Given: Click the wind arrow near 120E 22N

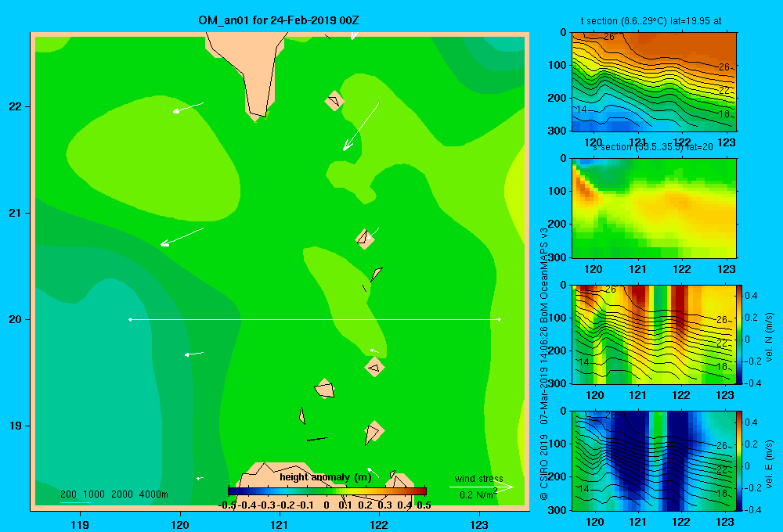Looking at the screenshot, I should [x=188, y=108].
